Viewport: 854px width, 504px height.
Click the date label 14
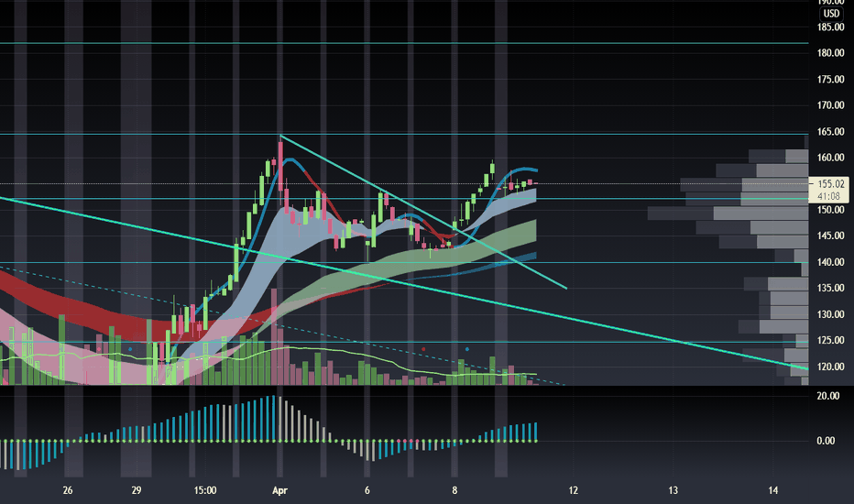pos(772,490)
